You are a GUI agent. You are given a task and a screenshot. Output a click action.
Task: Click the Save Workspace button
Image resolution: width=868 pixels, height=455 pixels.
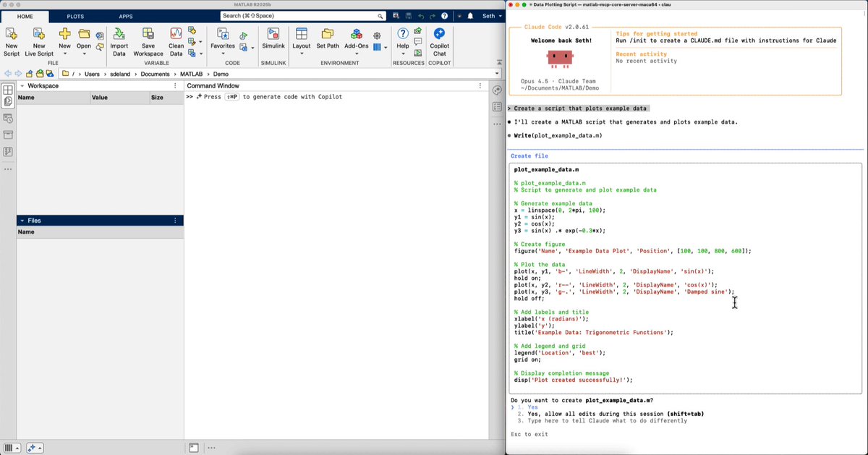tap(148, 42)
